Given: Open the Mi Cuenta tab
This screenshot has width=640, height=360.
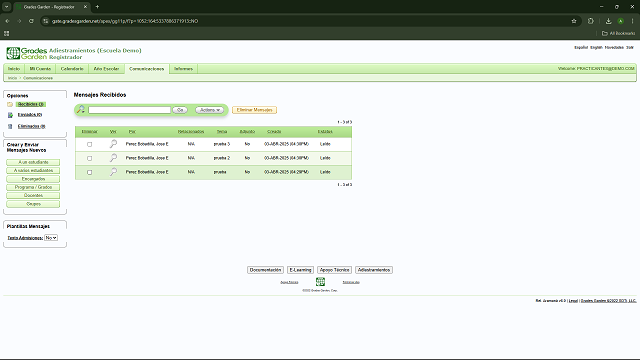Looking at the screenshot, I should [x=40, y=69].
